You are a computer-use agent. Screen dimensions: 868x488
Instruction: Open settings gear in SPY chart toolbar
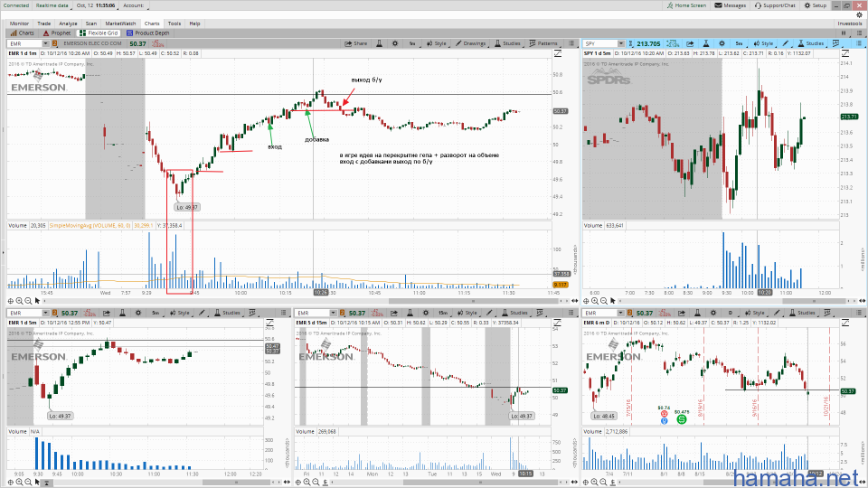click(x=722, y=43)
